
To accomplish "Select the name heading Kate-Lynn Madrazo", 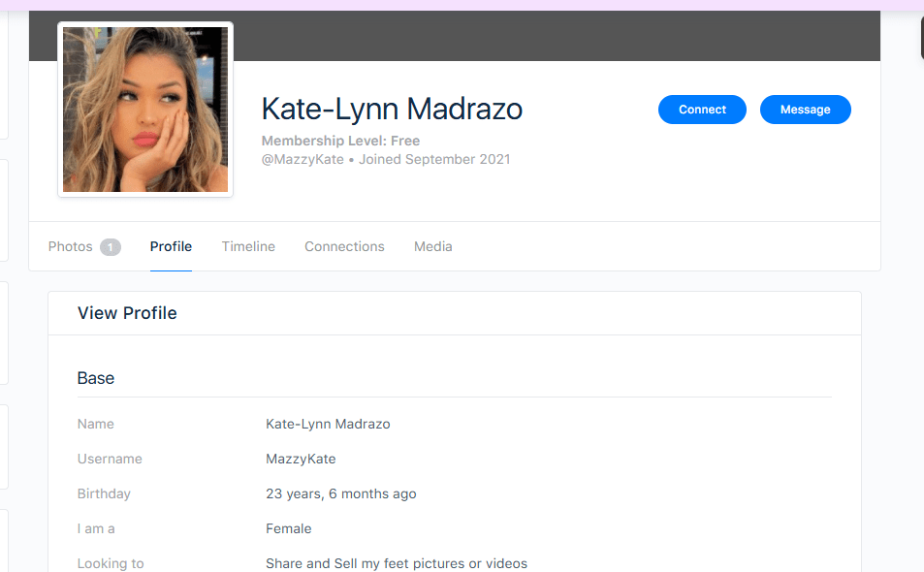I will click(x=392, y=109).
